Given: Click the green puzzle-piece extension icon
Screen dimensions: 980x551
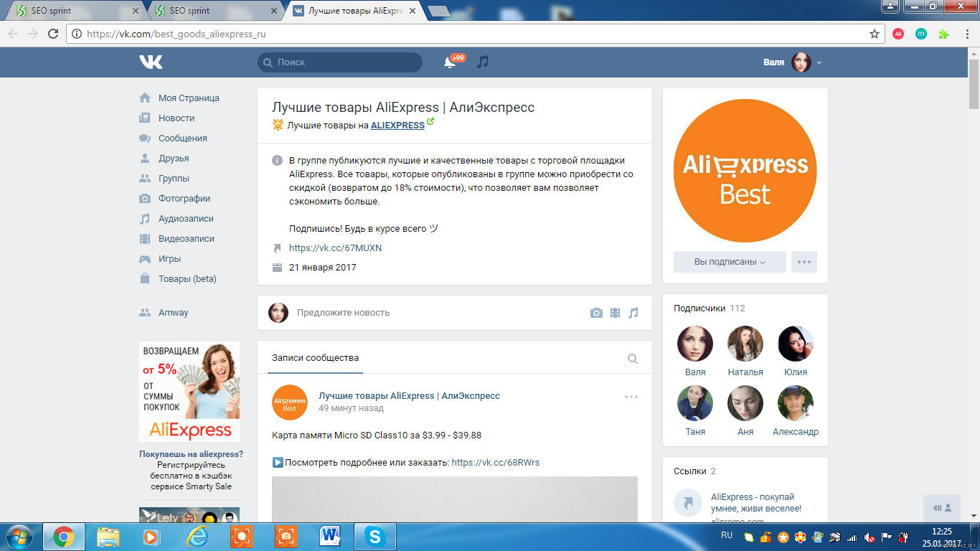Looking at the screenshot, I should pyautogui.click(x=944, y=34).
